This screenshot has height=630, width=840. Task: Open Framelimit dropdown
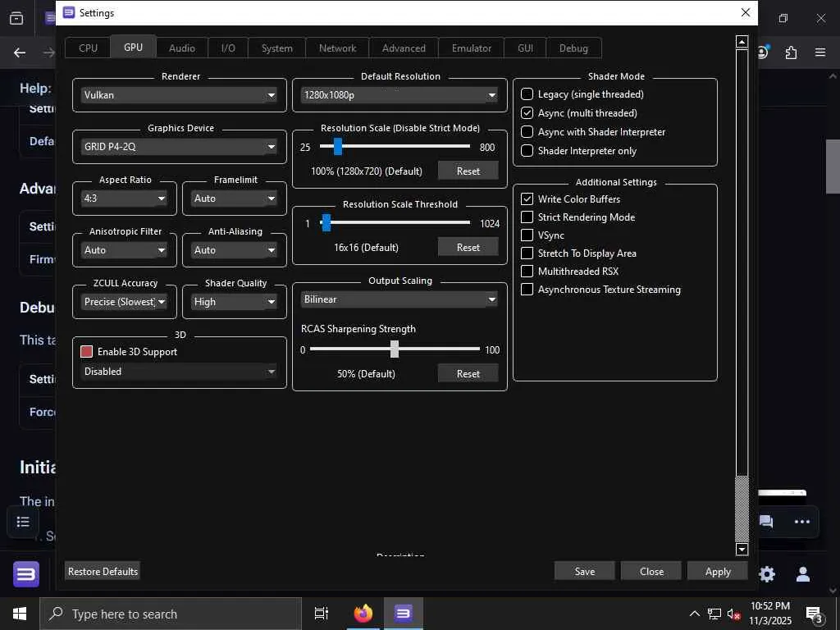pyautogui.click(x=235, y=199)
